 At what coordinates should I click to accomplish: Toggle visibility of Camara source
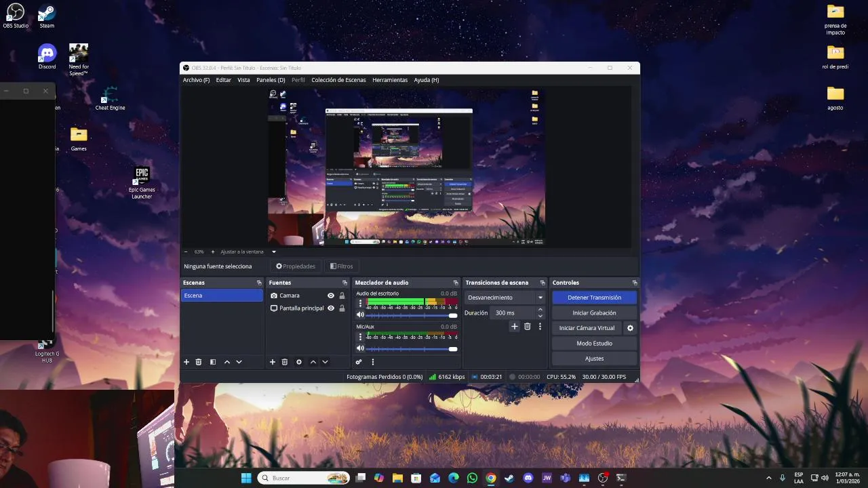(331, 296)
